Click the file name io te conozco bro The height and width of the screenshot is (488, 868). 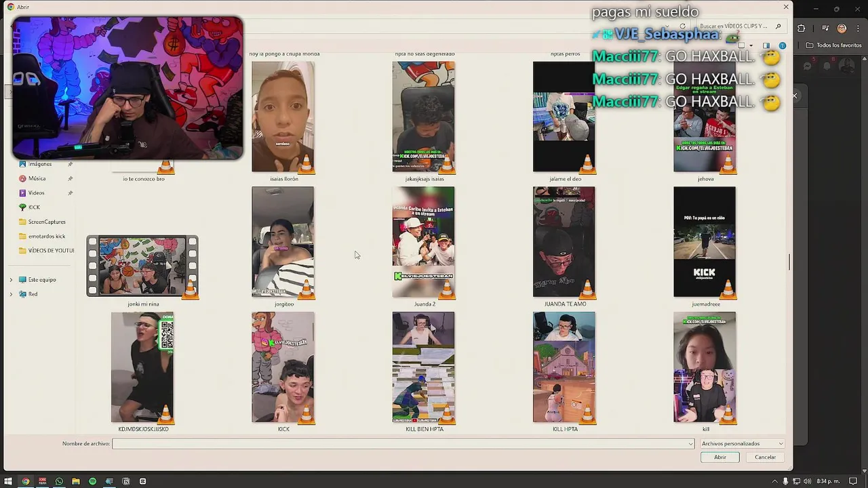144,179
